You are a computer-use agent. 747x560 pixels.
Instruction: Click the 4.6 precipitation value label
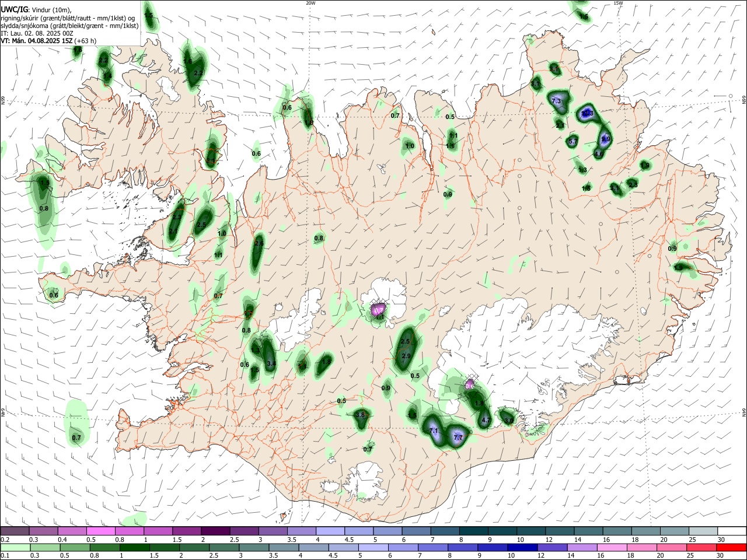pos(598,155)
